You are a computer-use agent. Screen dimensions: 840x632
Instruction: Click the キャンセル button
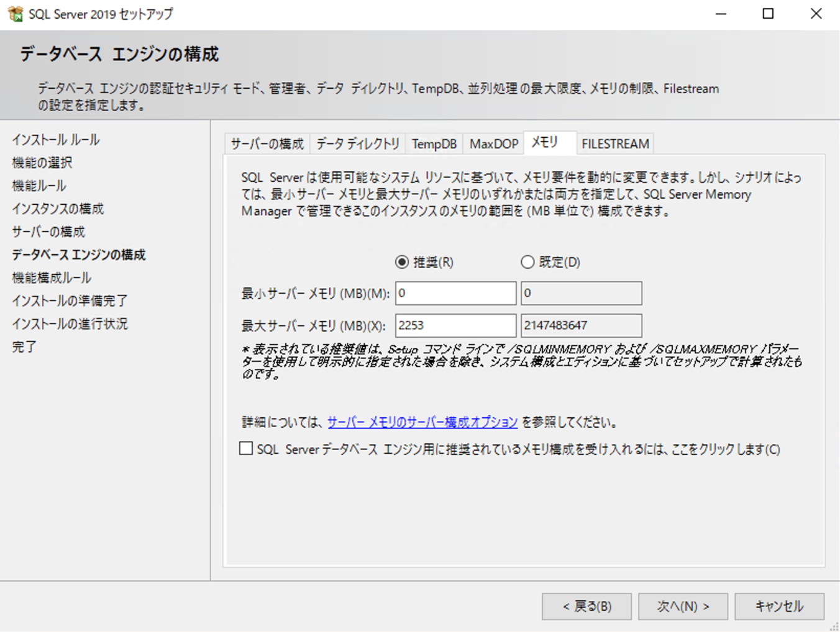[779, 606]
